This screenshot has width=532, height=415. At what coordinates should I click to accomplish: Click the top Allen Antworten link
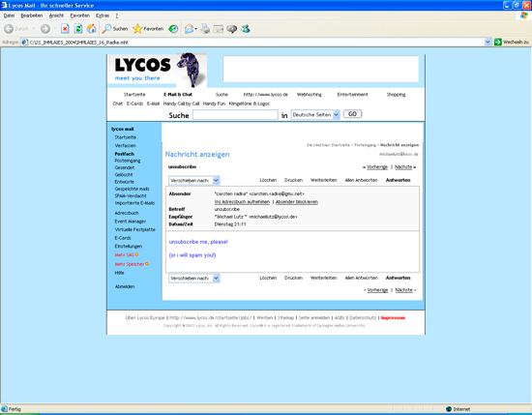pyautogui.click(x=362, y=180)
